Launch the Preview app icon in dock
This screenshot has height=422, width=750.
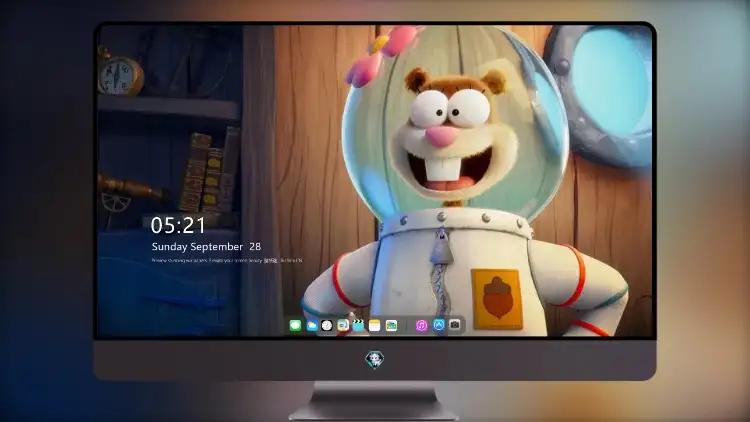(x=343, y=326)
